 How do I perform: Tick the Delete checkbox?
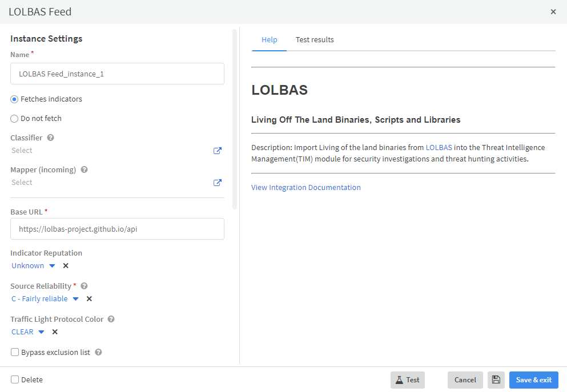15,380
